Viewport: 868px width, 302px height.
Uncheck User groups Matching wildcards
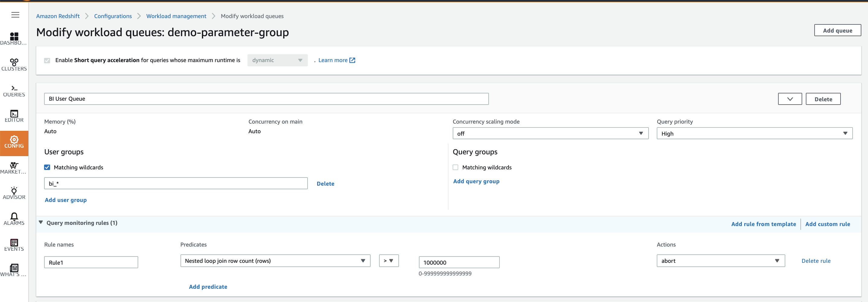(47, 167)
